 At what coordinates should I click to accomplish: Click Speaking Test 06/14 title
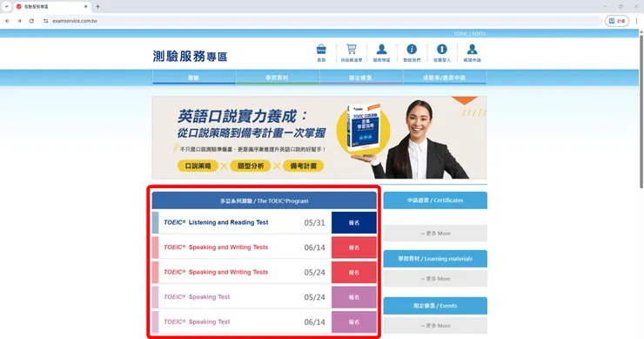point(197,322)
